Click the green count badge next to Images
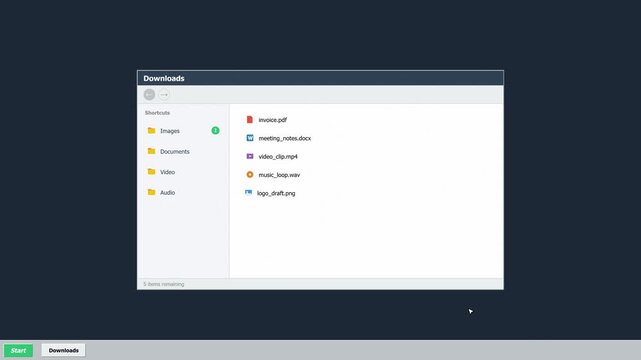Viewport: 641px width, 360px height. [215, 130]
